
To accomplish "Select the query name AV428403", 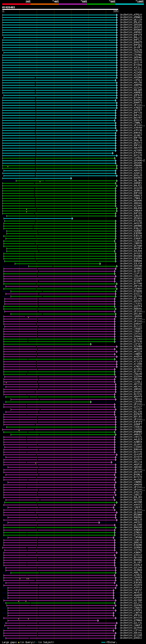I will coord(8,8).
